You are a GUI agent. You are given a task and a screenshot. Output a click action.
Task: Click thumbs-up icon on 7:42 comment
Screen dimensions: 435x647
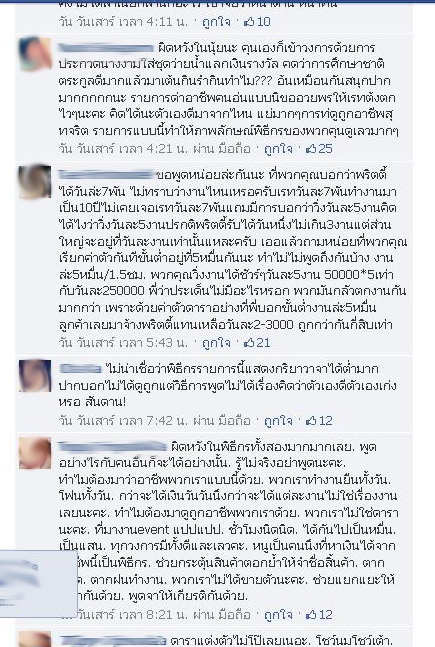point(311,420)
